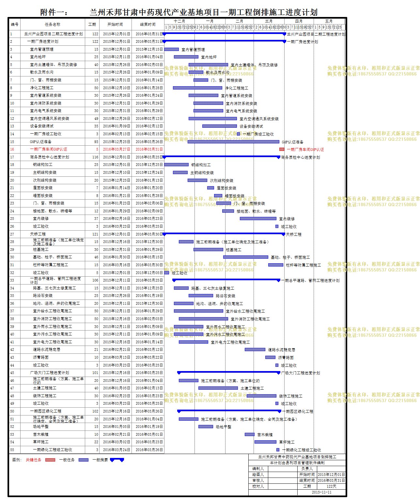Click the Gantt bar for 草坪施工
The image size is (420, 504).
click(x=265, y=442)
